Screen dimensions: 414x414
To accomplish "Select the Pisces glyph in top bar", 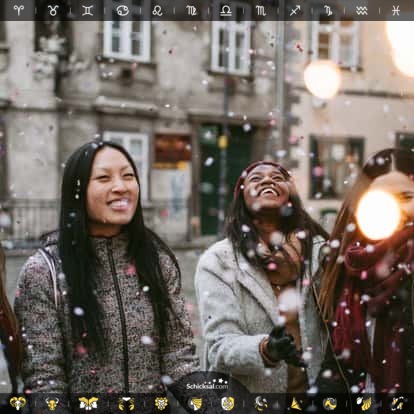I will 396,11.
